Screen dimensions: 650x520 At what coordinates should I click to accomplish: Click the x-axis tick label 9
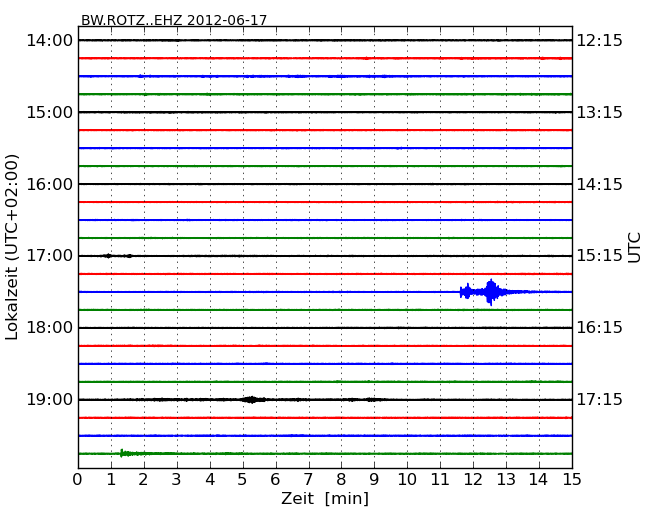tap(374, 480)
